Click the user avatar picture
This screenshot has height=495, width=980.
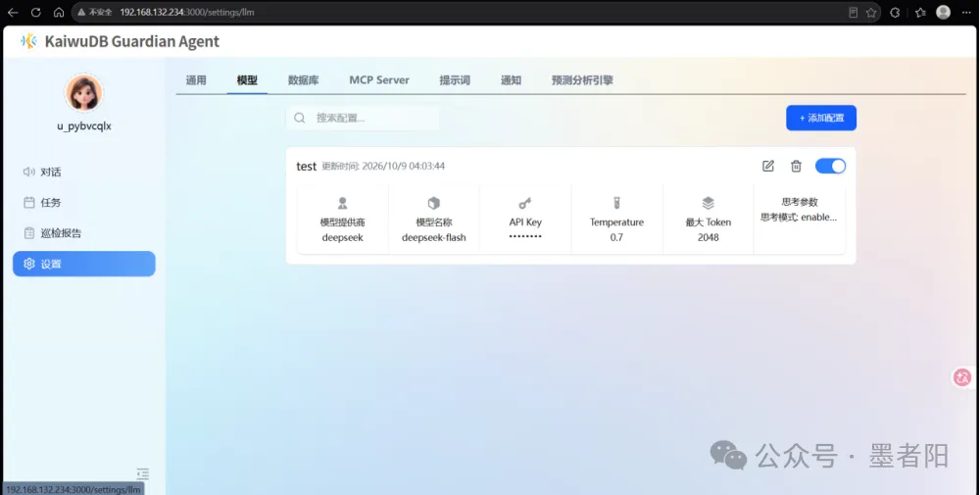(x=83, y=93)
